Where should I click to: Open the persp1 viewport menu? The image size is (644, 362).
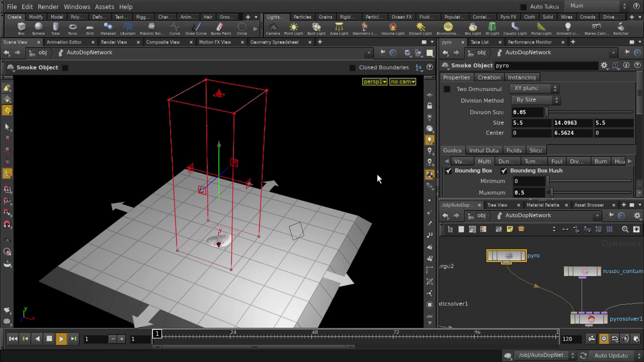click(375, 82)
